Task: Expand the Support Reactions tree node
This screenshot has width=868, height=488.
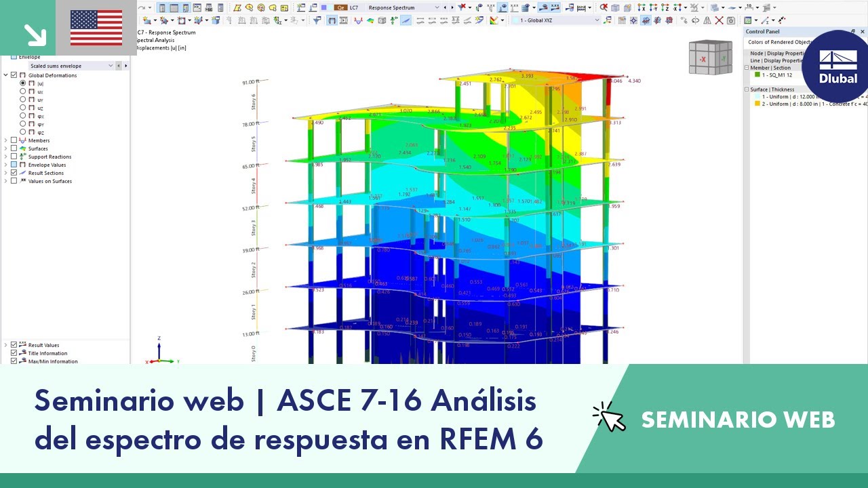Action: click(5, 157)
